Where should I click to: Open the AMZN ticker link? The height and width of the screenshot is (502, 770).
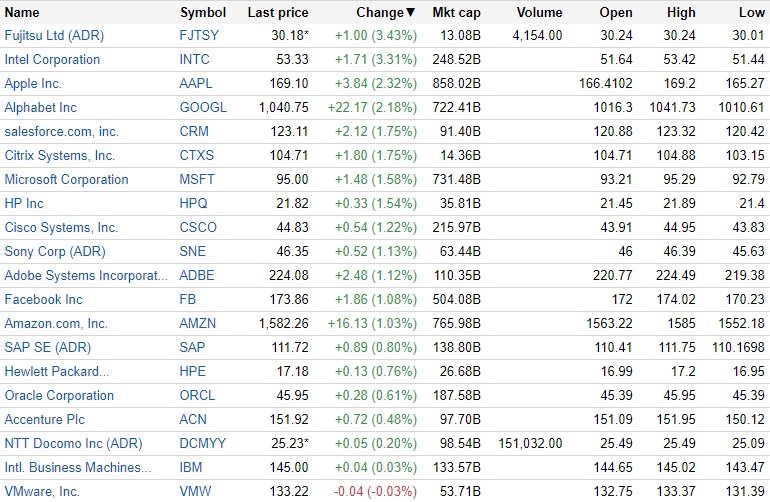pos(198,323)
